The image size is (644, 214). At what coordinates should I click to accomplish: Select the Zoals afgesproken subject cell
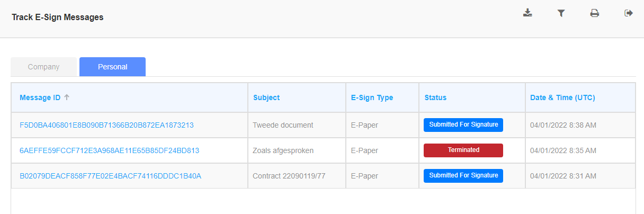pyautogui.click(x=283, y=150)
